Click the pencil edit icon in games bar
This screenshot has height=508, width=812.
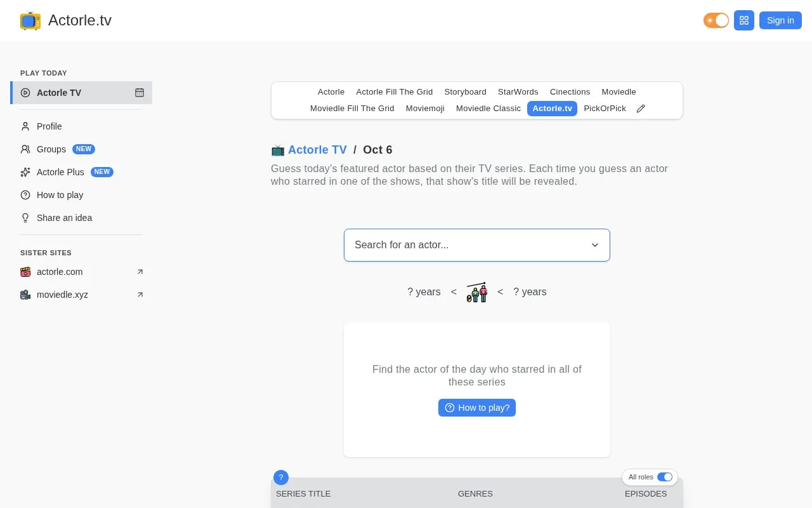(x=641, y=109)
